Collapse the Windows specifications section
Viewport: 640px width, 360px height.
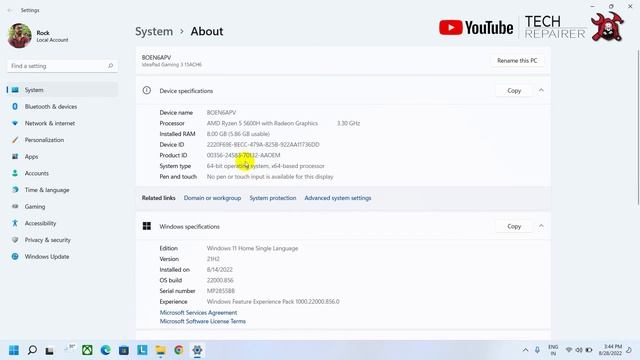tap(541, 226)
